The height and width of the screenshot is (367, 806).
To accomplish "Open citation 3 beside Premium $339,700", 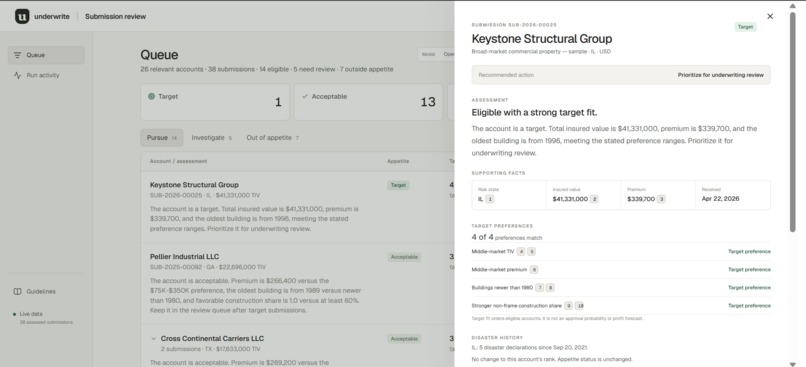I will pos(661,199).
